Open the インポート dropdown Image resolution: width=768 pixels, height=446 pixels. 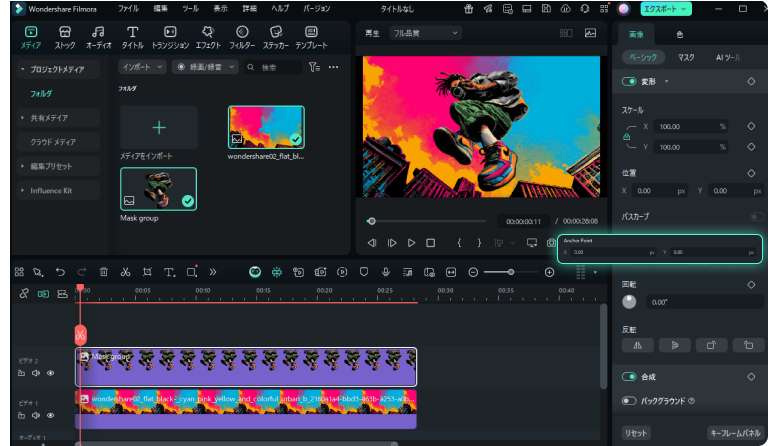click(143, 67)
